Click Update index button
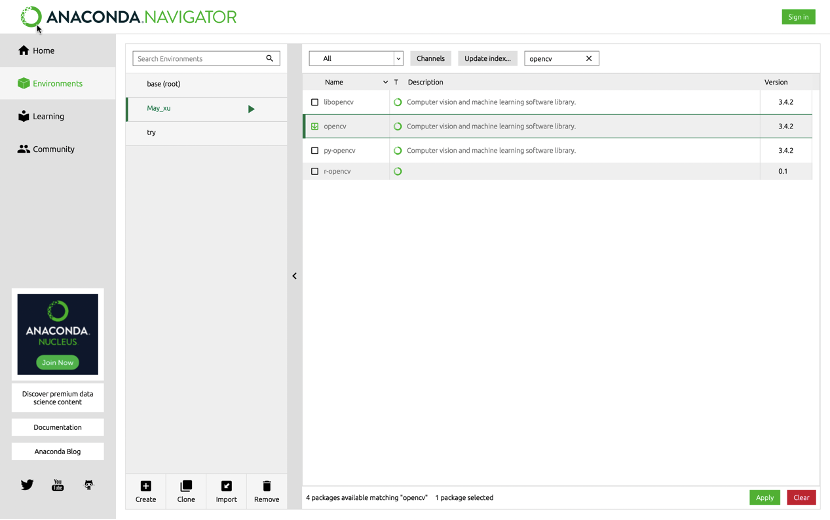This screenshot has height=520, width=830. (x=488, y=59)
